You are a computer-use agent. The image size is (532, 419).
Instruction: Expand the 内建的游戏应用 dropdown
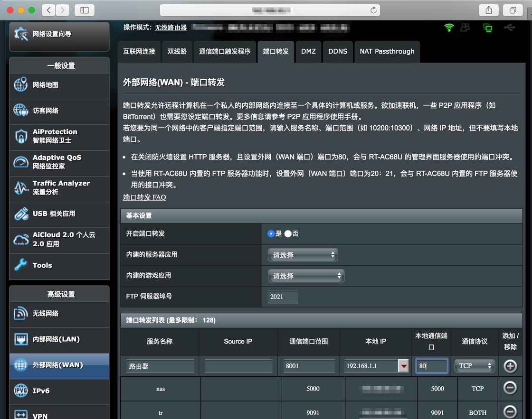tap(305, 276)
